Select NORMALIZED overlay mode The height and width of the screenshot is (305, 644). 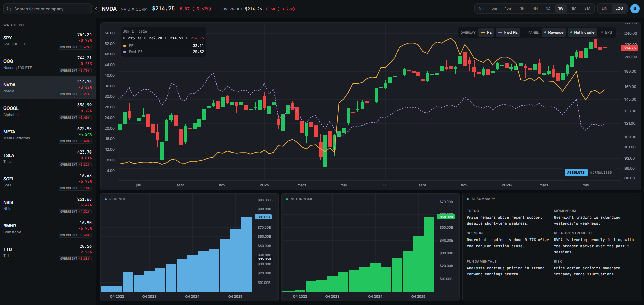(x=601, y=173)
